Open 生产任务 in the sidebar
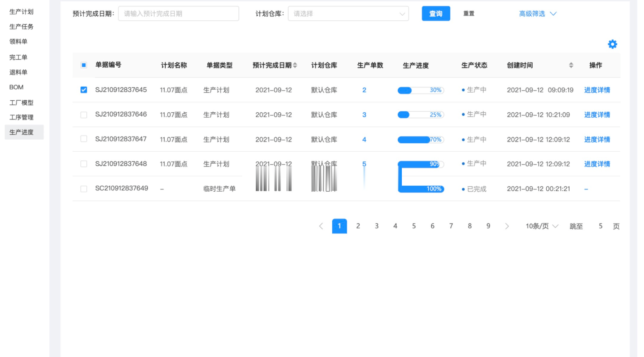Screen dimensions: 644x357 coord(21,26)
